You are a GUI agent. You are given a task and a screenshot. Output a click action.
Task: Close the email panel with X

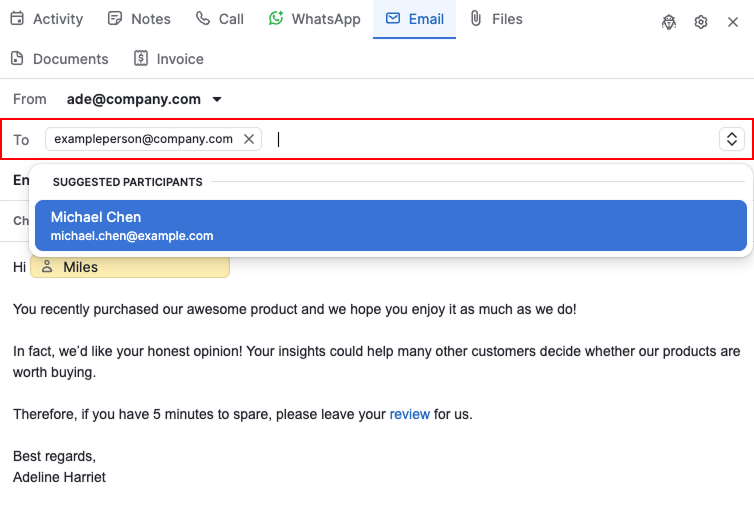pyautogui.click(x=733, y=22)
